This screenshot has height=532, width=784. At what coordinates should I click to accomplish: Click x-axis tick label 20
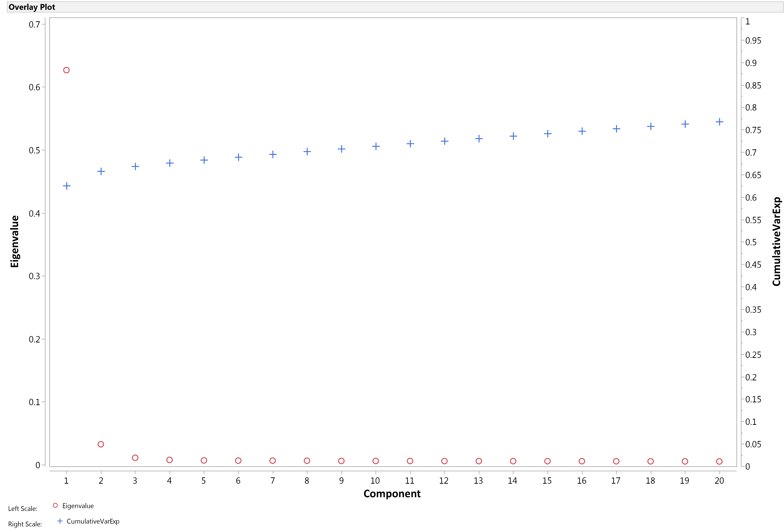tap(719, 481)
